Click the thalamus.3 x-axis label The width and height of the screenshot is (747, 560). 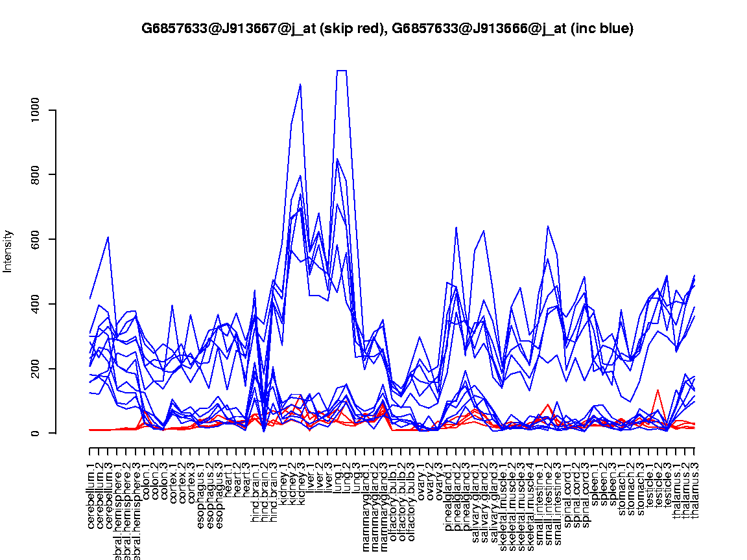point(695,487)
